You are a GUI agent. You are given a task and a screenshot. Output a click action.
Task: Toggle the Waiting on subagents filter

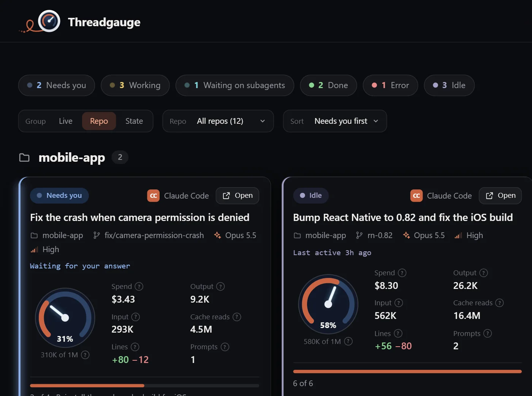[x=234, y=85]
